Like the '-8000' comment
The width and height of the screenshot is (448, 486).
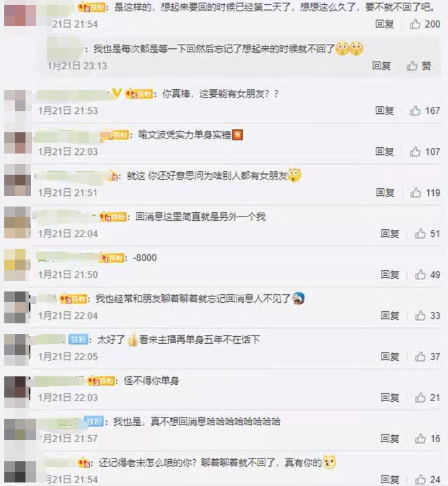coord(420,274)
